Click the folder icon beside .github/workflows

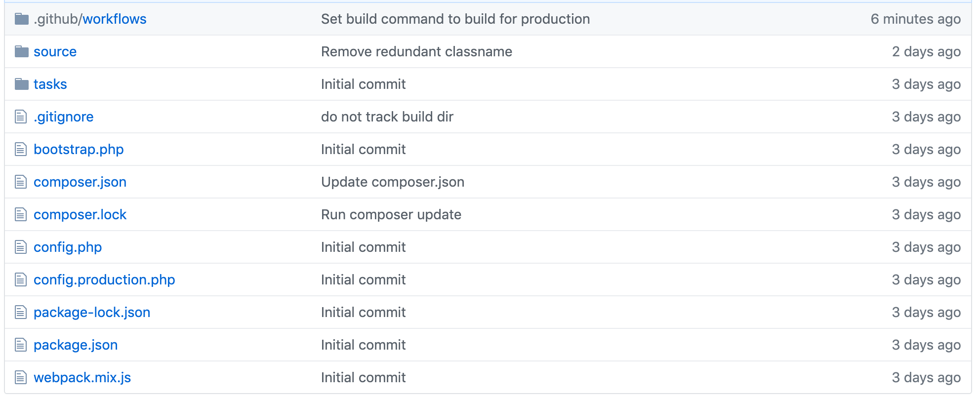[22, 19]
